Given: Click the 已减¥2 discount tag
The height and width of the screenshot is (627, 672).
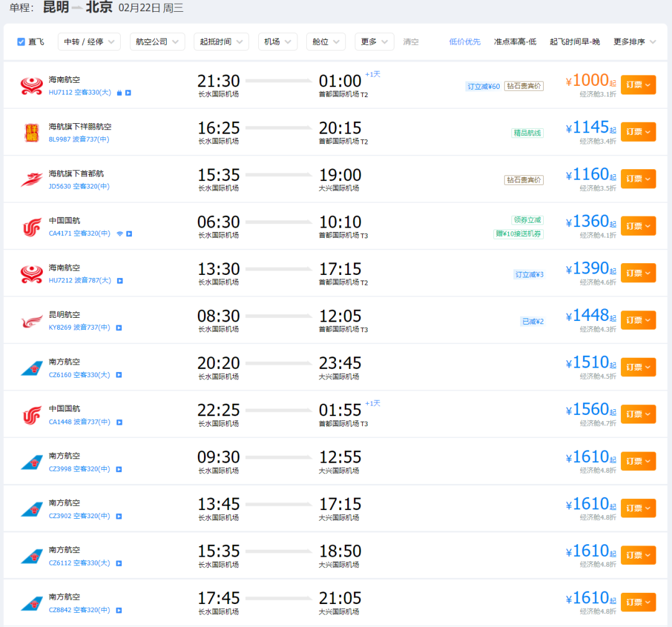Looking at the screenshot, I should tap(533, 322).
